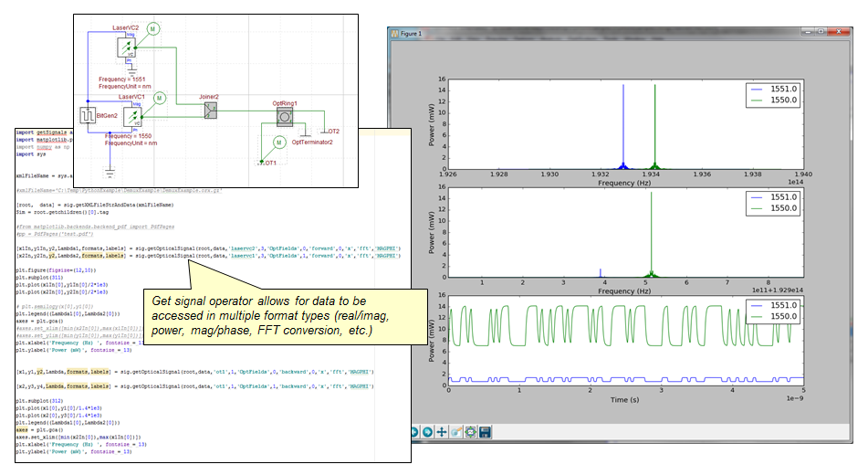Select the LaserVC2 component block

128,46
